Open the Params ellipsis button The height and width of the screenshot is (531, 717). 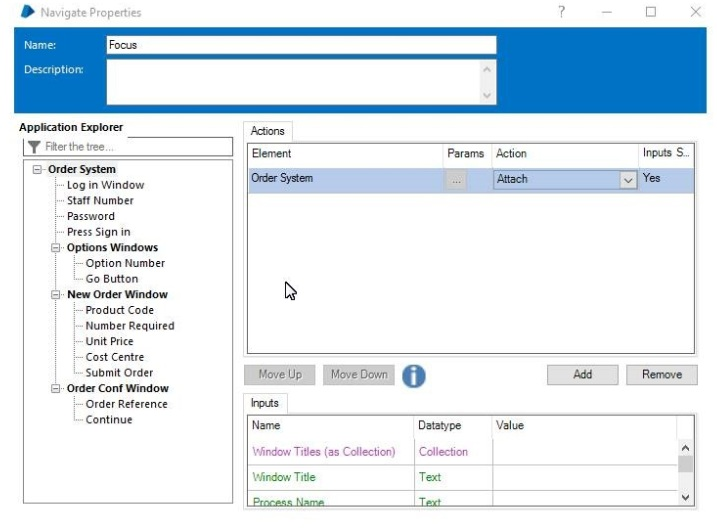click(x=456, y=180)
